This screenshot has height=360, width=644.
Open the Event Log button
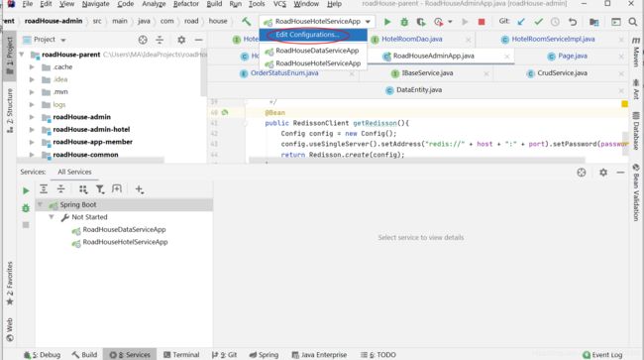[602, 355]
